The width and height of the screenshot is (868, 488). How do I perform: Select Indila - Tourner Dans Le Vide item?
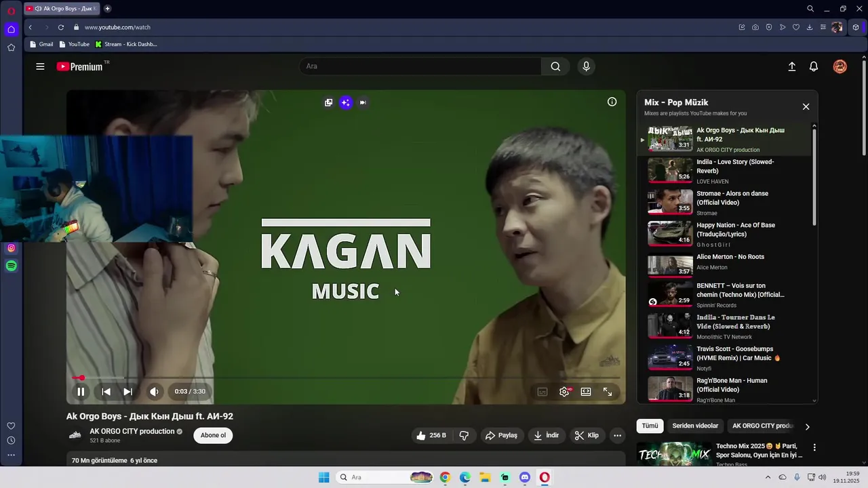726,326
